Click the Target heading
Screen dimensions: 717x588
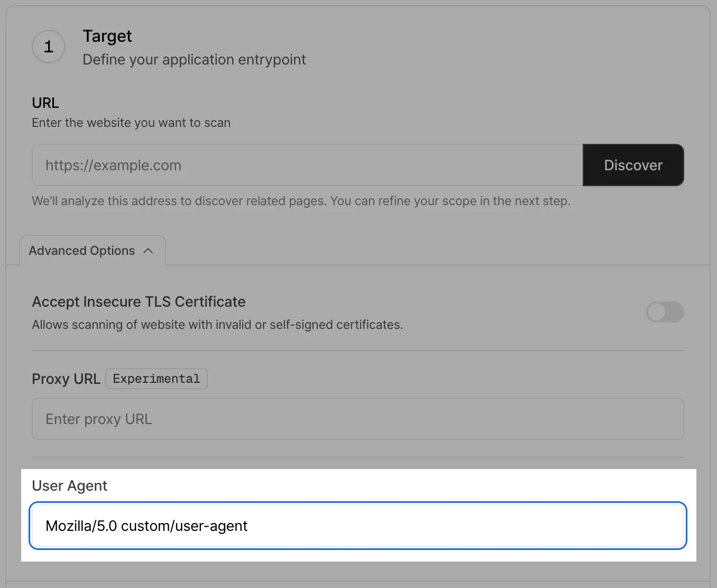107,36
